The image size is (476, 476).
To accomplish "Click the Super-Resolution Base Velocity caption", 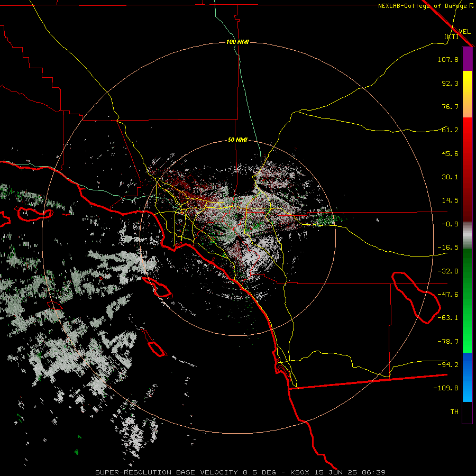I will pyautogui.click(x=241, y=472).
